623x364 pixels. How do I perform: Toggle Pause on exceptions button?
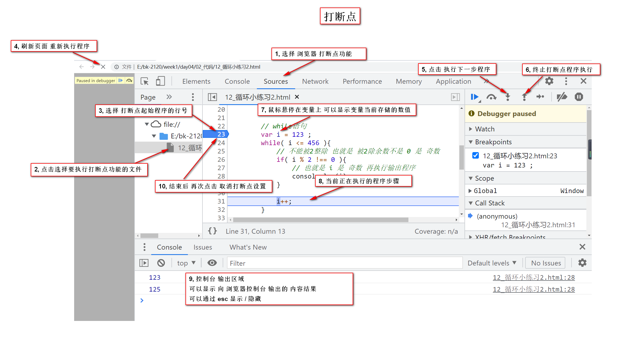tap(579, 97)
